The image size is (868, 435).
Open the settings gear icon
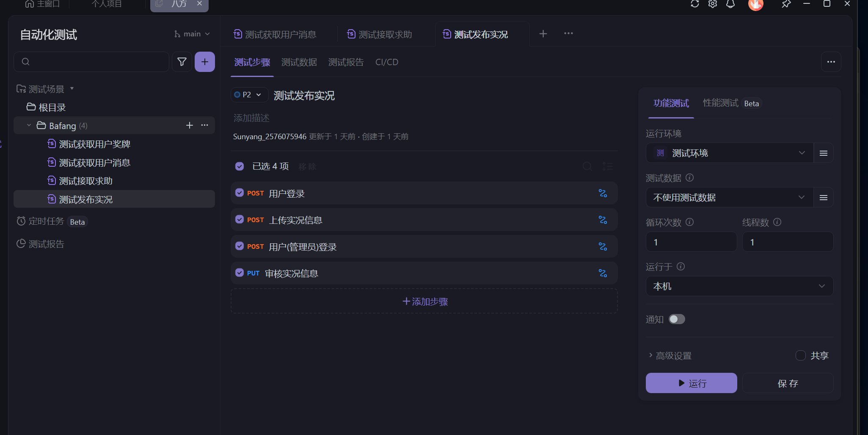(713, 4)
